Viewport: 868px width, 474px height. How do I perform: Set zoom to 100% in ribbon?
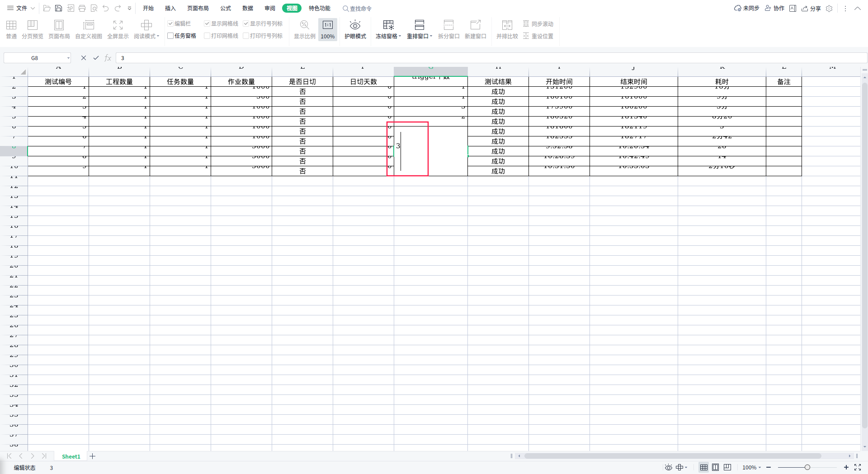click(x=328, y=29)
